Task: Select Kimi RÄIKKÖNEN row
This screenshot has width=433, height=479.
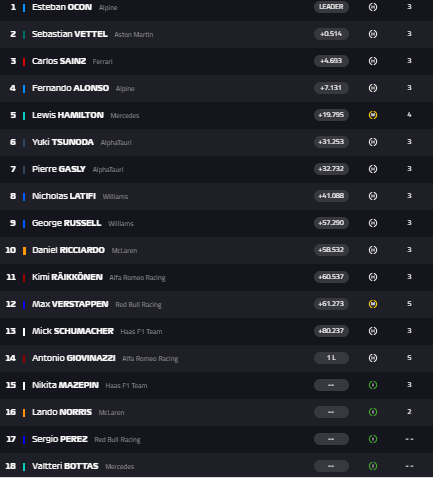Action: tap(216, 277)
